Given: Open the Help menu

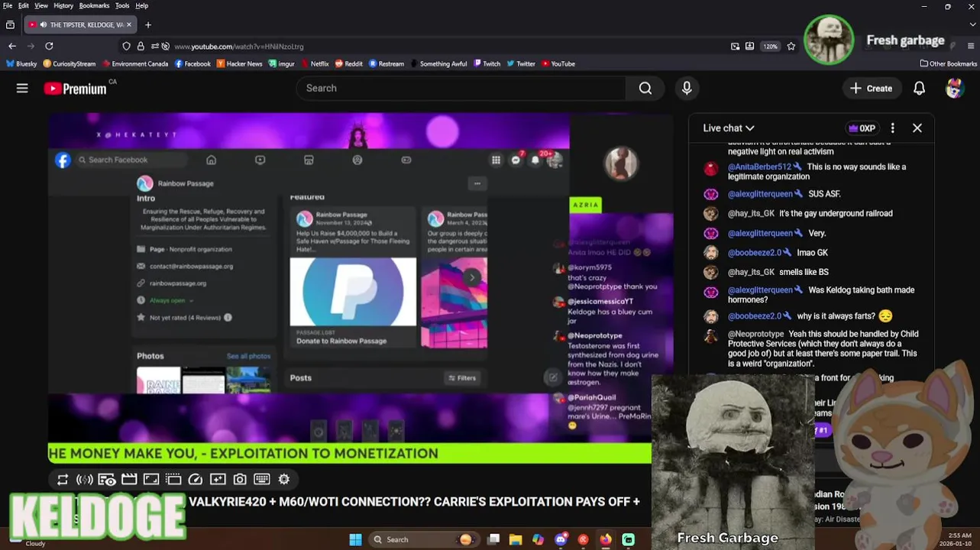Looking at the screenshot, I should (142, 5).
